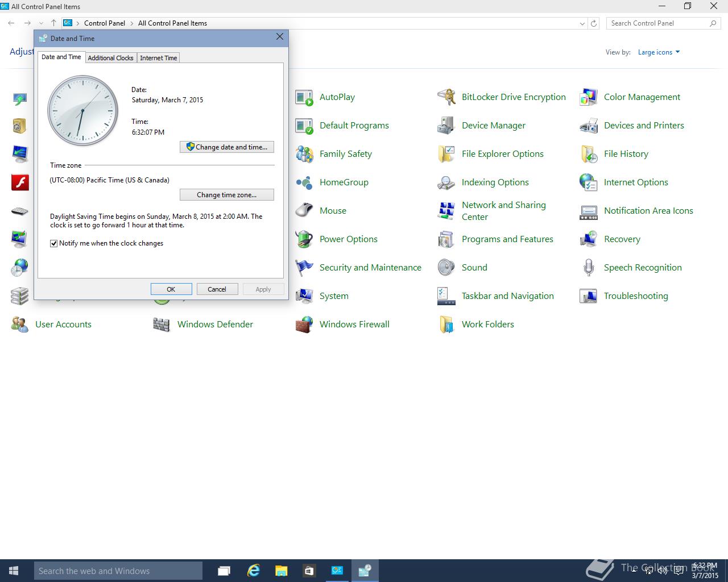Navigate back in Control Panel

coord(11,23)
